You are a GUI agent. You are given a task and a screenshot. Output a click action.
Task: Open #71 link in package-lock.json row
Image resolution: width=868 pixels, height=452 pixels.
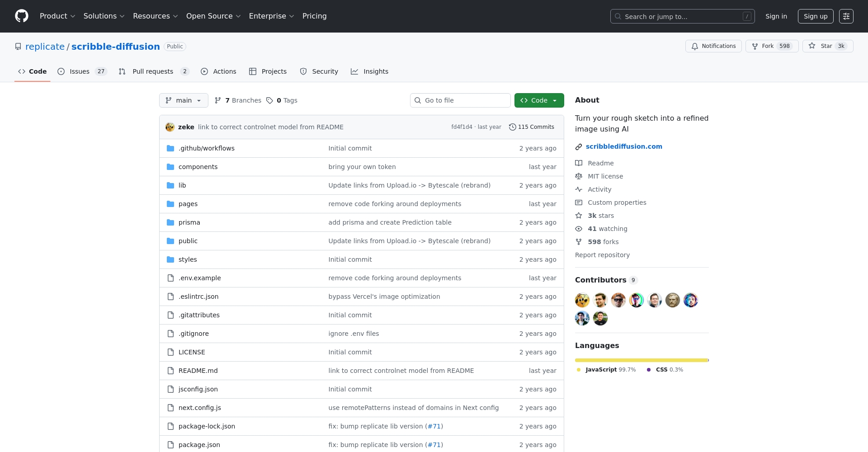[434, 426]
